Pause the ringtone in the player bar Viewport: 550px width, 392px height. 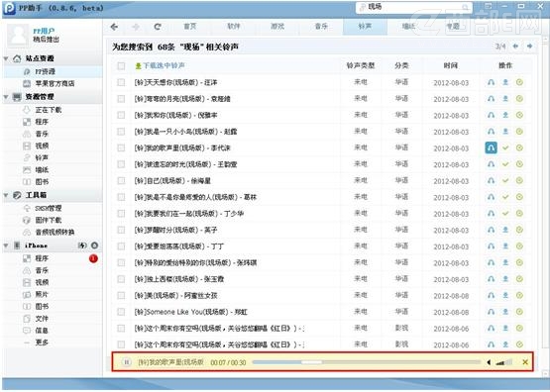tap(127, 362)
